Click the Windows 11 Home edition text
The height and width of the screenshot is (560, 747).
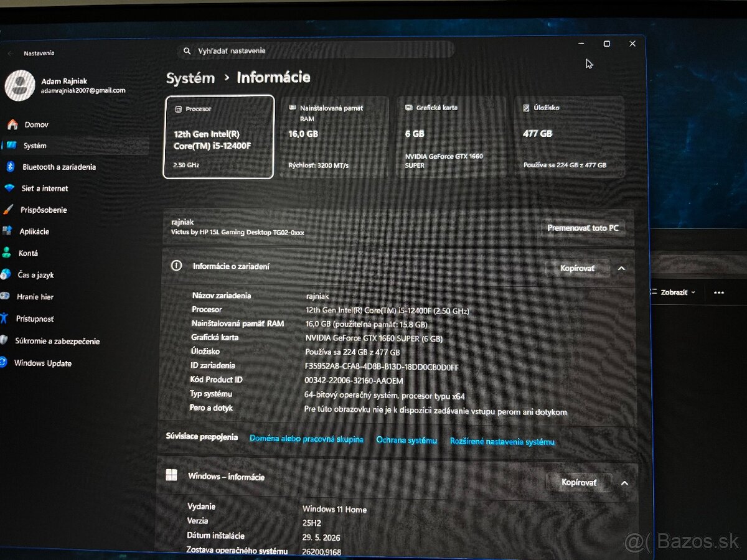[334, 509]
